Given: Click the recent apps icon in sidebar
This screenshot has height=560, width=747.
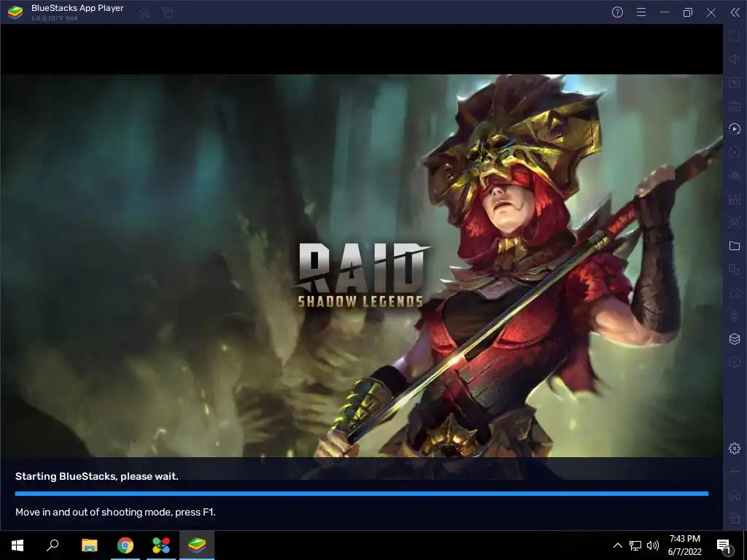Looking at the screenshot, I should 735,518.
